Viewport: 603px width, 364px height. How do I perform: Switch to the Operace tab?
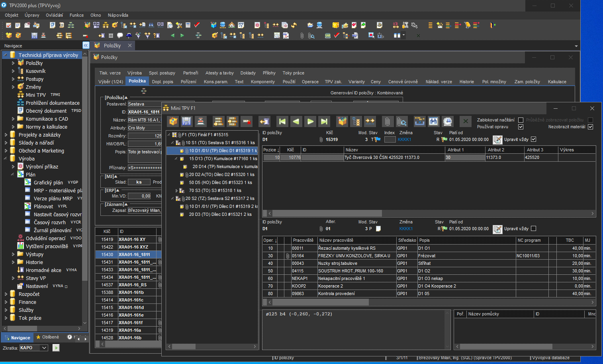click(310, 82)
